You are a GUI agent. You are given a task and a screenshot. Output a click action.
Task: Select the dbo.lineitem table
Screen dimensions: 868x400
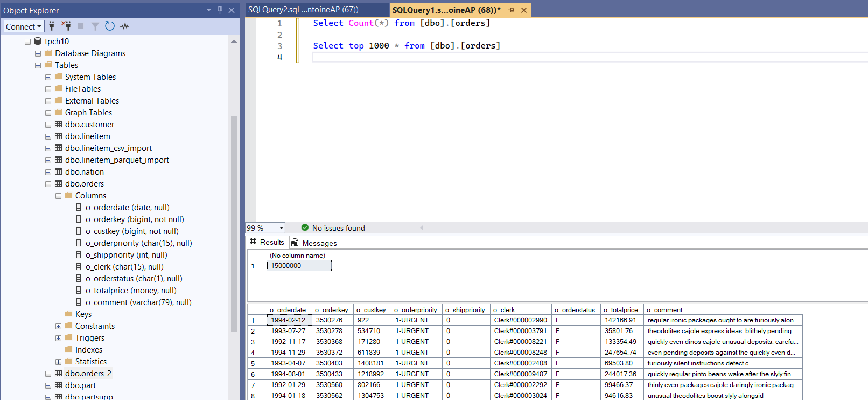(87, 136)
